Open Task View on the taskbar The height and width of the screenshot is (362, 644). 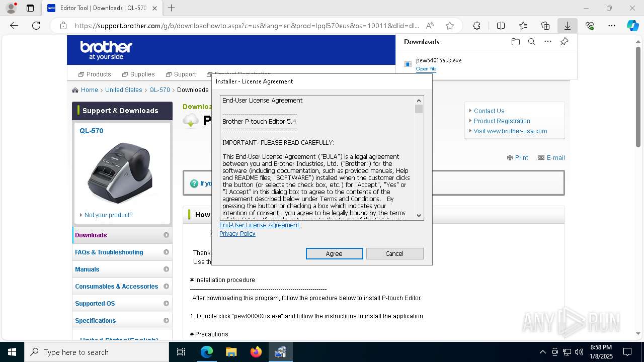coord(181,352)
